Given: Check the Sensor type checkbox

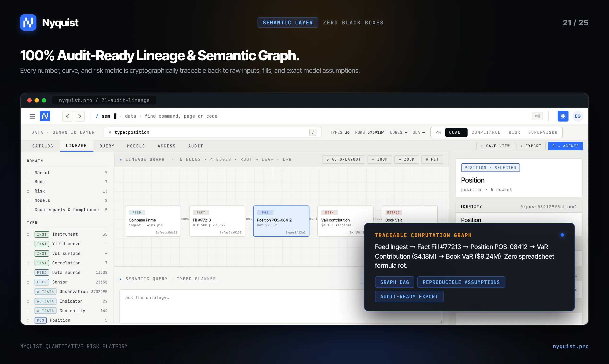Looking at the screenshot, I should click(x=28, y=282).
